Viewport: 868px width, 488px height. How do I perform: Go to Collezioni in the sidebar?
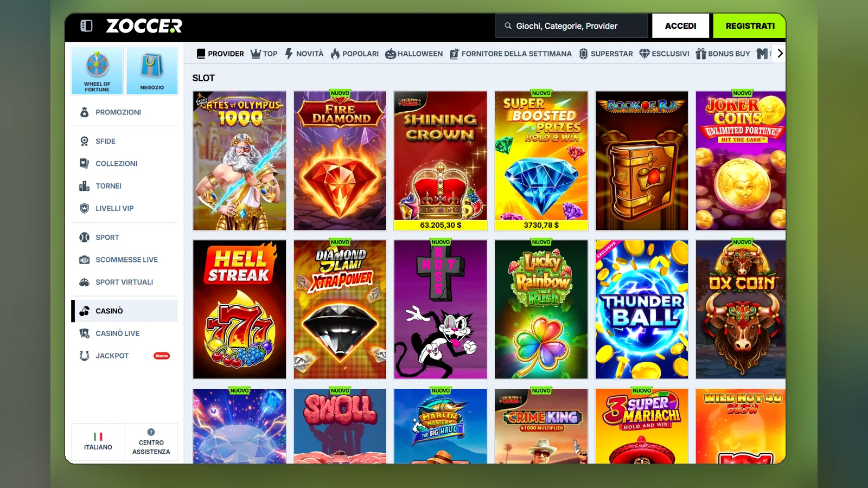125,163
